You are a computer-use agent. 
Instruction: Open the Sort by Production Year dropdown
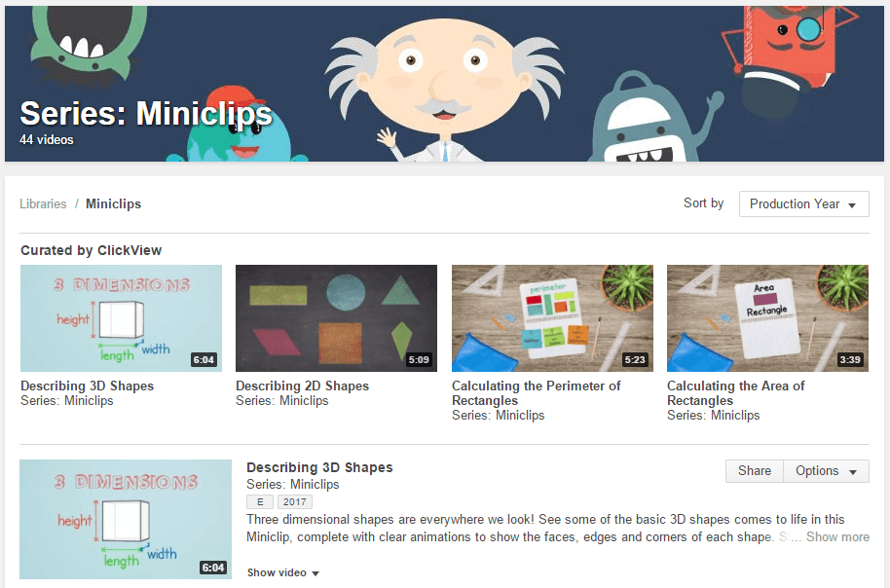(803, 203)
